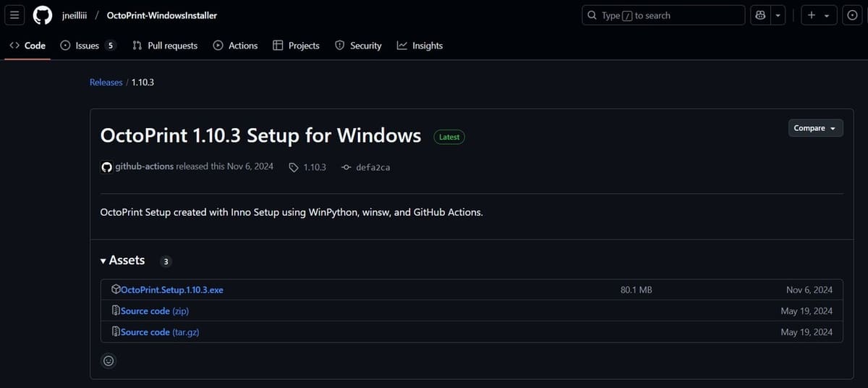Open the Pull requests tab
The image size is (868, 388).
coord(165,46)
